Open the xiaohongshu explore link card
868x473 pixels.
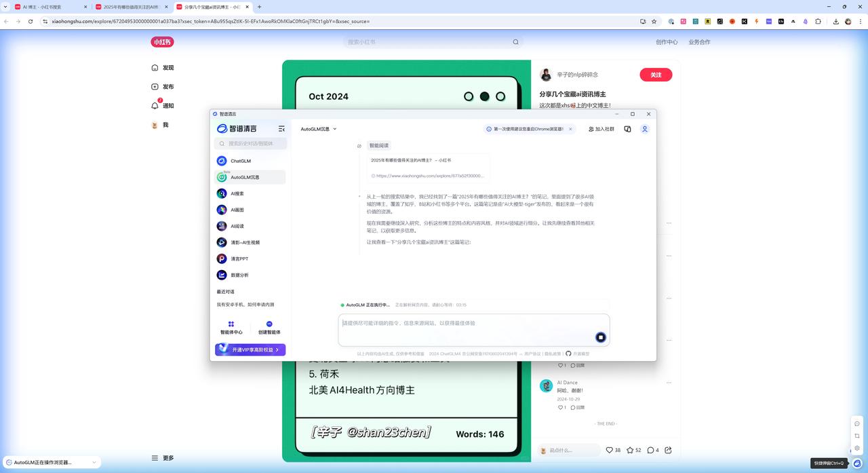tap(428, 168)
